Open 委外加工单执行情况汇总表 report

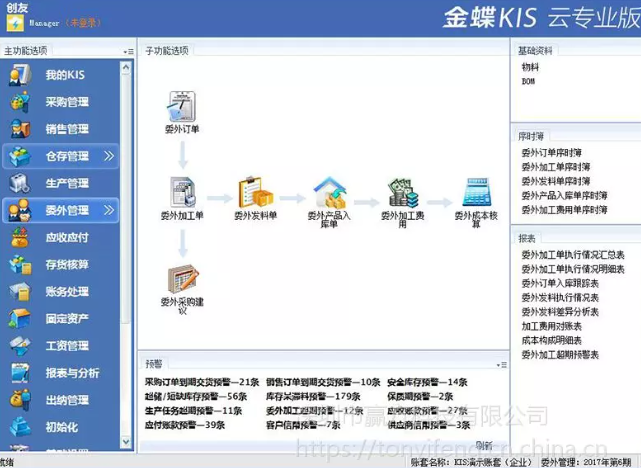tap(573, 255)
